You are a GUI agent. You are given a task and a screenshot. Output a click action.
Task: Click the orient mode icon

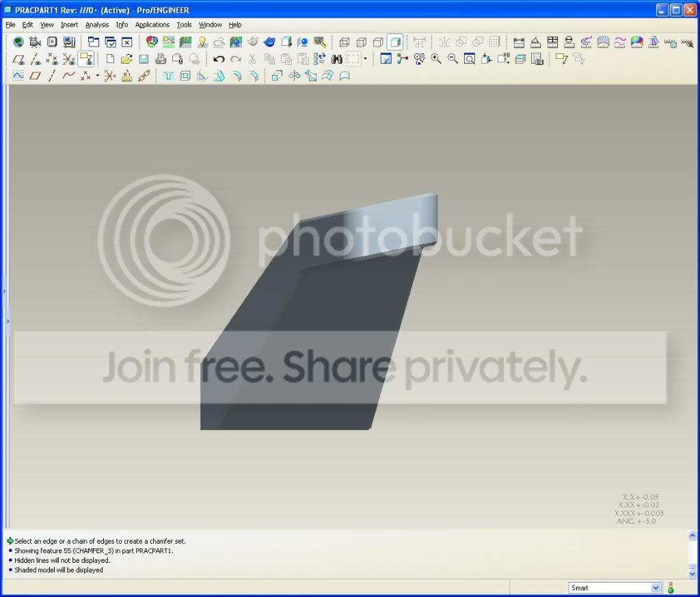click(419, 59)
